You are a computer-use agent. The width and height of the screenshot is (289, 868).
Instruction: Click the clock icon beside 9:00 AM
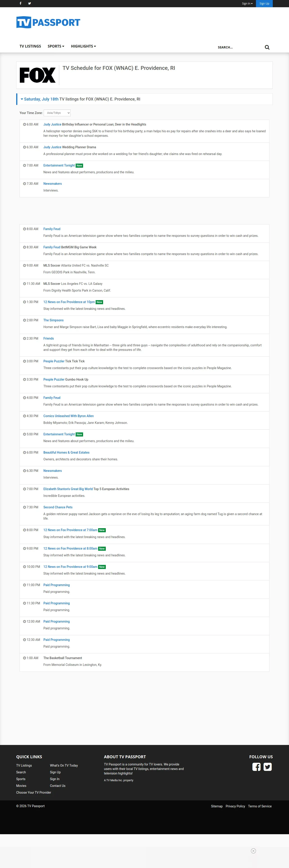25,265
